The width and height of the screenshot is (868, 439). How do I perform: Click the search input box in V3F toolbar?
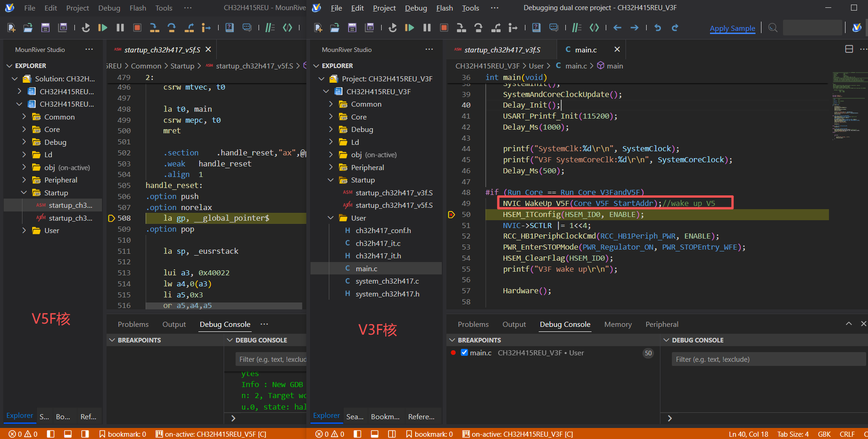(812, 28)
